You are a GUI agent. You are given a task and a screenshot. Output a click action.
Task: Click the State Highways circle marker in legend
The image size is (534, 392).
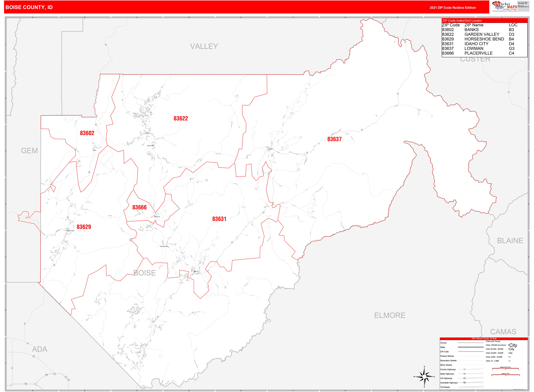click(464, 374)
